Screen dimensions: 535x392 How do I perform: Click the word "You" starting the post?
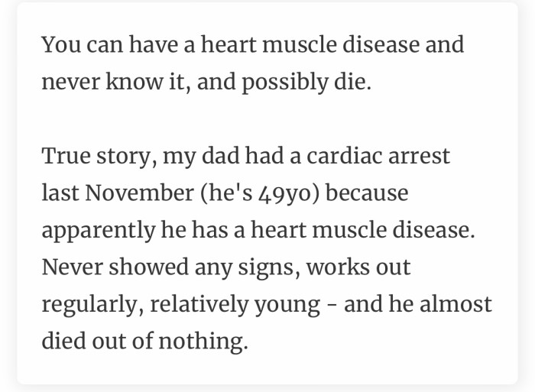click(60, 44)
